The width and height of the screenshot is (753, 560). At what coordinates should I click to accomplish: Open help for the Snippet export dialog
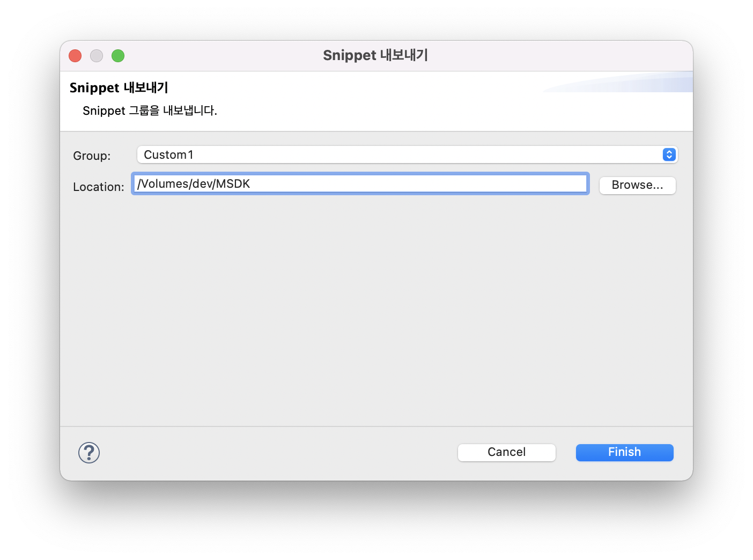[x=89, y=452]
